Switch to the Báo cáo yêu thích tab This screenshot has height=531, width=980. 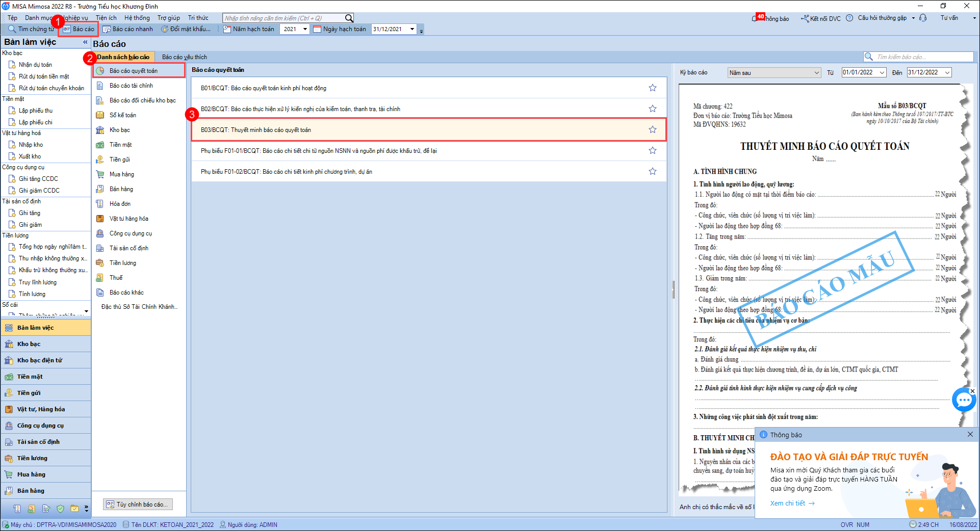pos(185,57)
